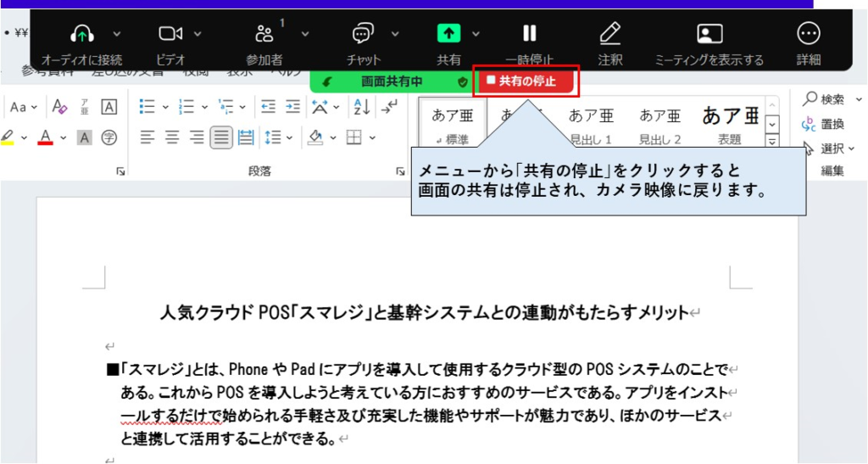Apply the yellow text highlight color
This screenshot has height=464, width=868.
pyautogui.click(x=8, y=137)
